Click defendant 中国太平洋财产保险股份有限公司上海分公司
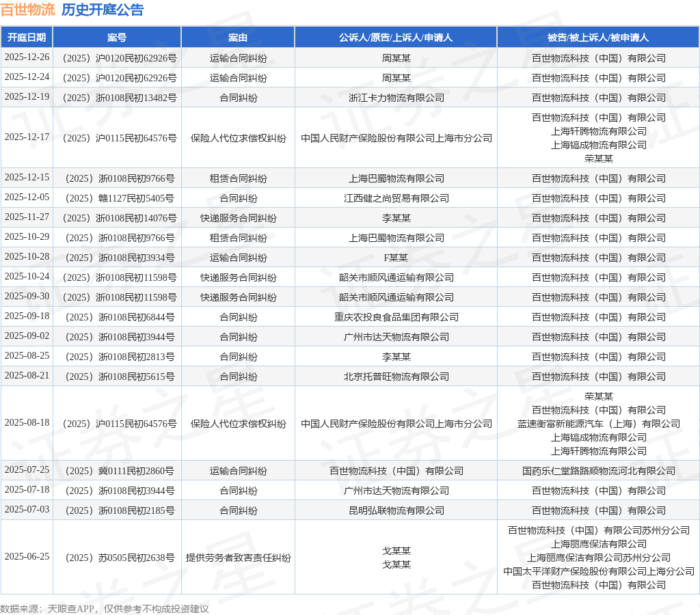Viewport: 700px width, 615px height. tap(598, 571)
